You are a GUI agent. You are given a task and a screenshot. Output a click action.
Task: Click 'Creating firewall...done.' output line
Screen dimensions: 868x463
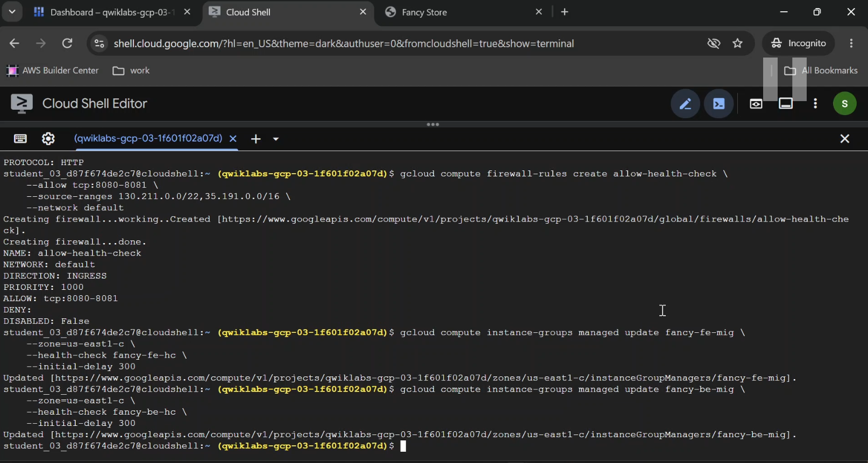[75, 242]
